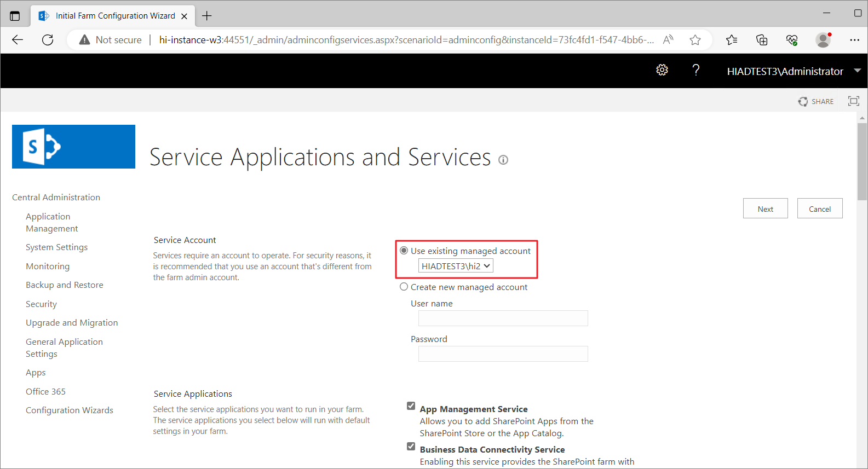Refresh the current page
The width and height of the screenshot is (868, 469).
click(48, 39)
